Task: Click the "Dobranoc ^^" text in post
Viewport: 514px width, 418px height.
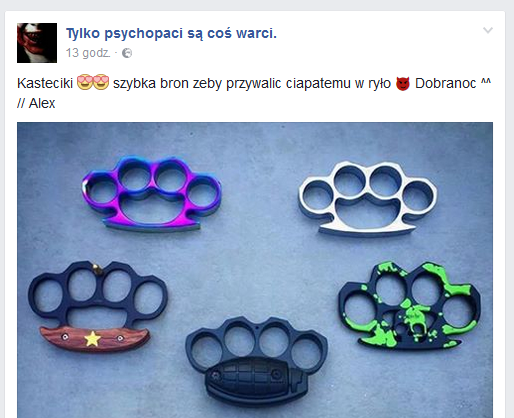Action: coord(453,83)
